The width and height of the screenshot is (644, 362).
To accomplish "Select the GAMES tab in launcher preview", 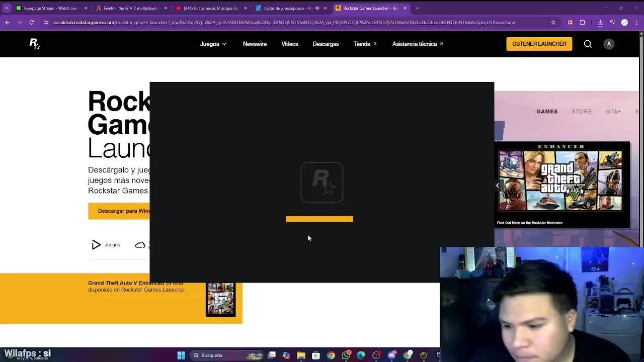I will (547, 112).
